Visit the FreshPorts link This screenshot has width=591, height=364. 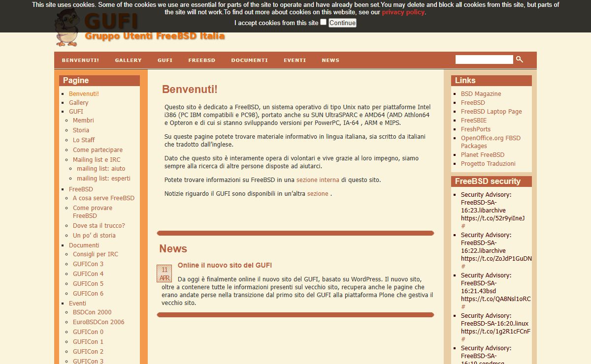coord(476,129)
